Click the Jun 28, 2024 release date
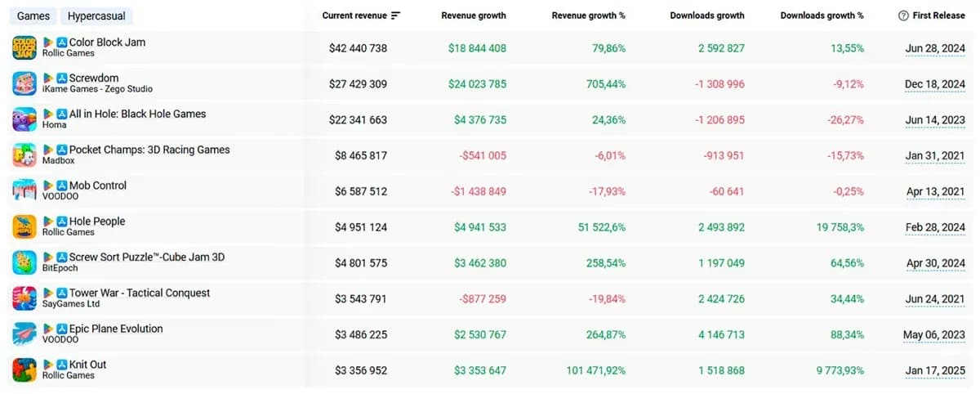The width and height of the screenshot is (980, 394). tap(935, 48)
